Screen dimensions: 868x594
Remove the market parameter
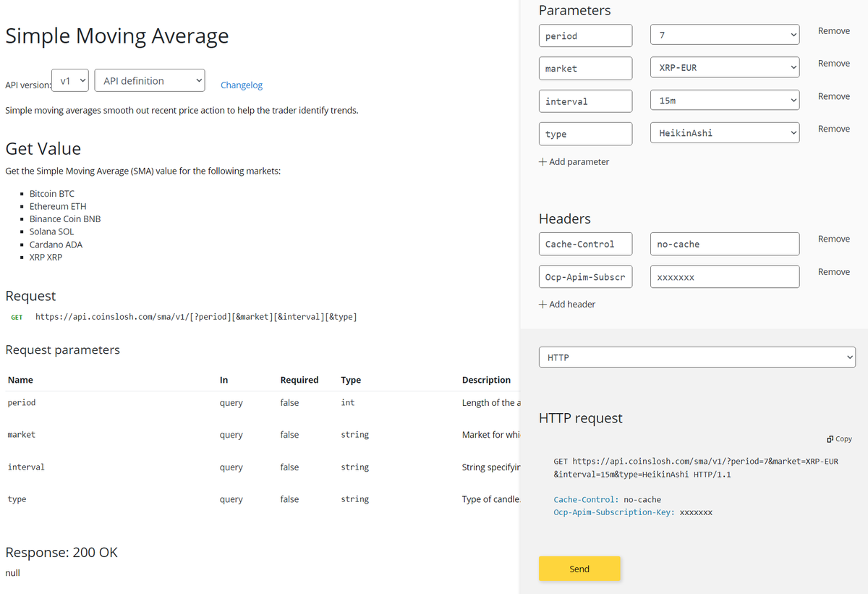pyautogui.click(x=833, y=64)
